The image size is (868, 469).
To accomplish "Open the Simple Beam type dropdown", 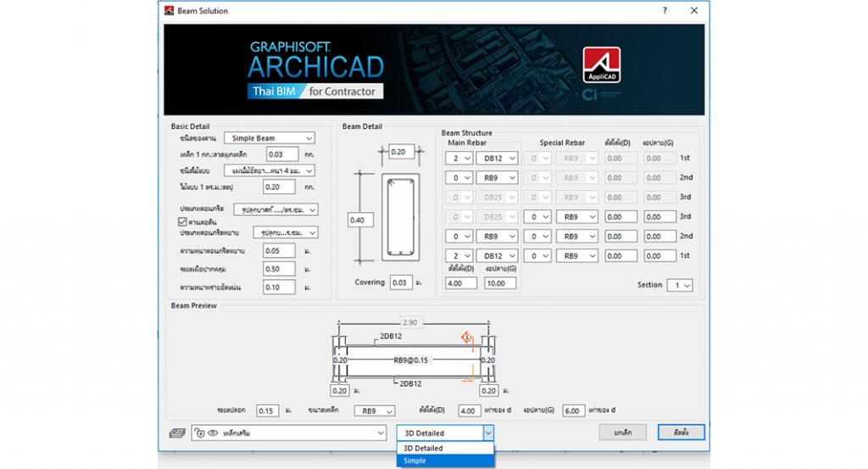I will click(x=270, y=138).
